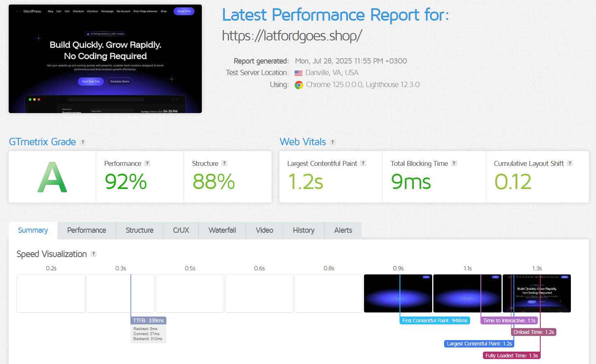Click the A grade letter
This screenshot has height=364, width=596.
pos(52,177)
